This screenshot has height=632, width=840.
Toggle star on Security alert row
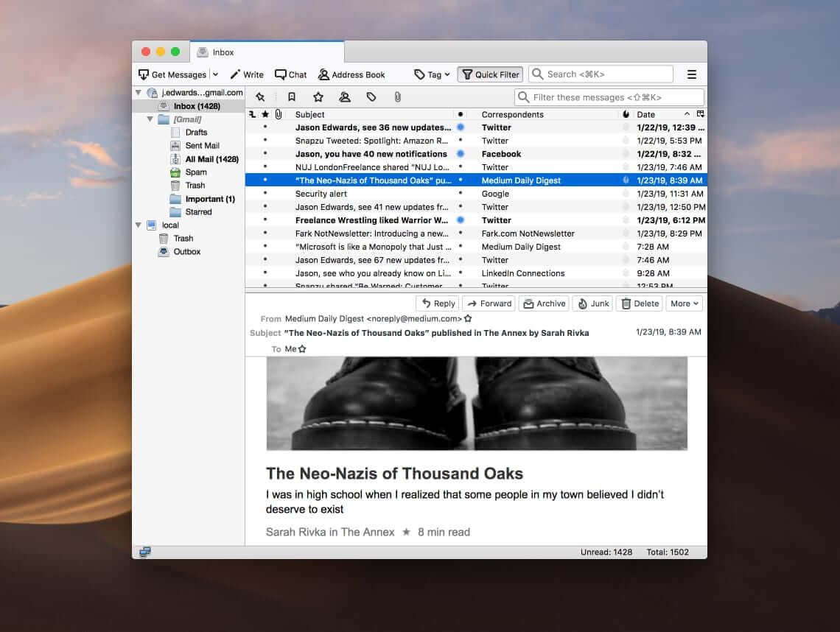265,193
